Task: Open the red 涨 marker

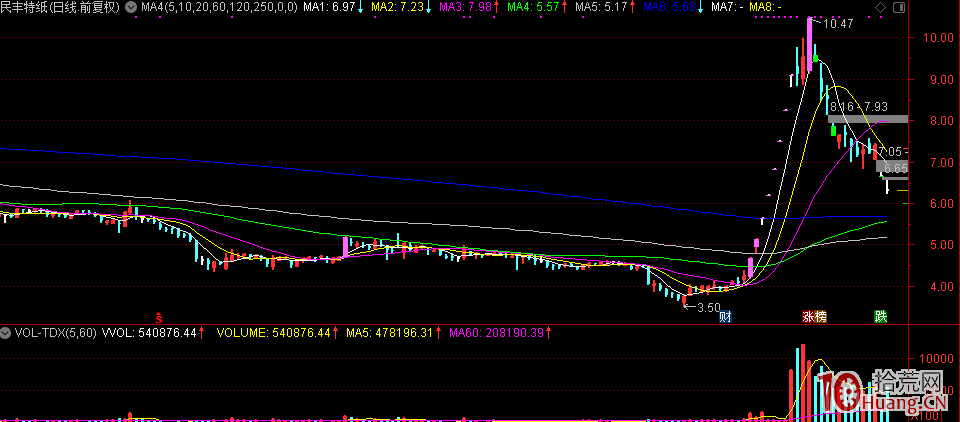Action: (809, 317)
